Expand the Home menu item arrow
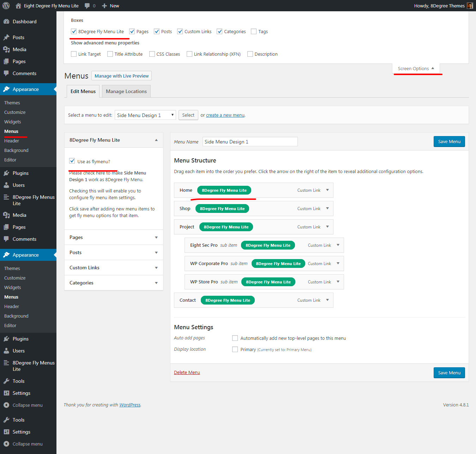The image size is (476, 454). point(327,190)
